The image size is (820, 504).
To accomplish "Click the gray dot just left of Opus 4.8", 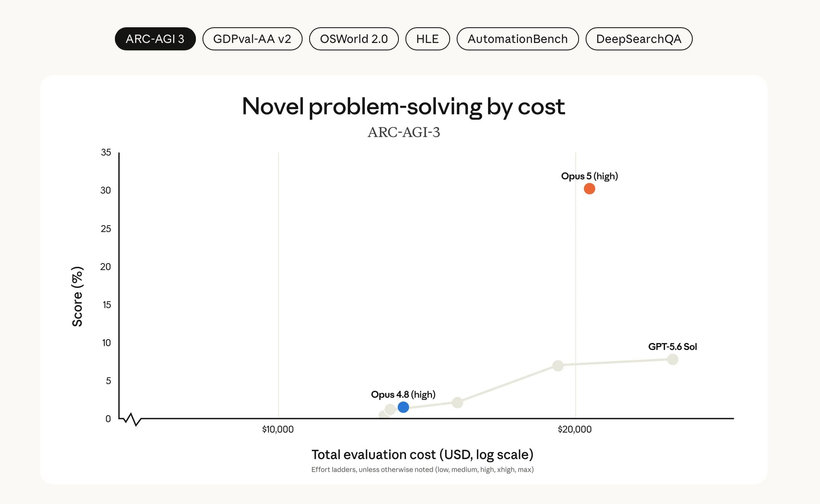I will pos(390,409).
